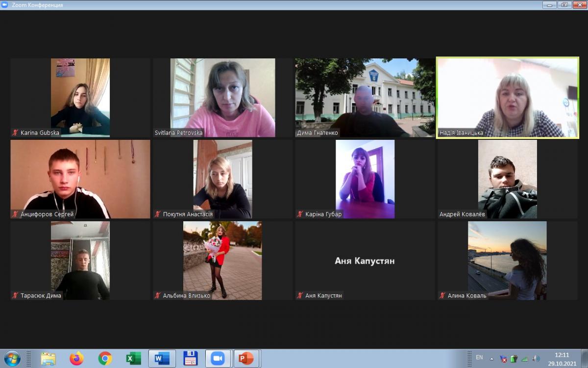Select Svitlana Petrovska's video tile

[222, 98]
